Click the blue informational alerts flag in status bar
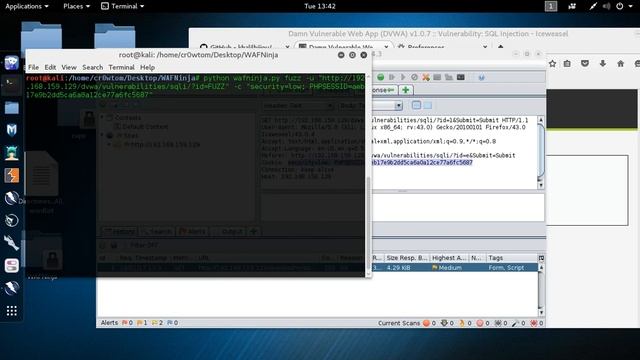The width and height of the screenshot is (640, 360). tap(170, 322)
